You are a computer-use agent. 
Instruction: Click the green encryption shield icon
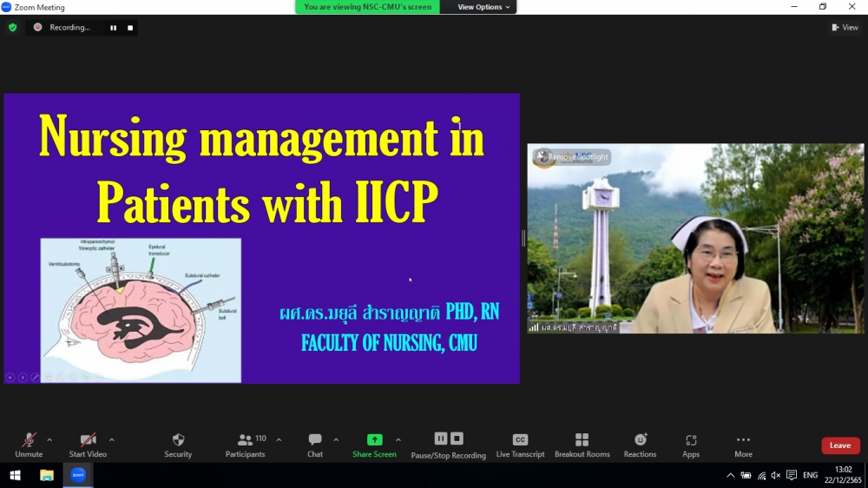coord(12,28)
